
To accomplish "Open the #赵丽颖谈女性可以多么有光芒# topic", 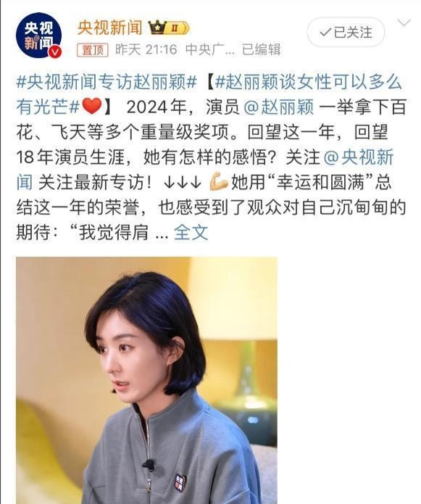I will click(x=209, y=94).
